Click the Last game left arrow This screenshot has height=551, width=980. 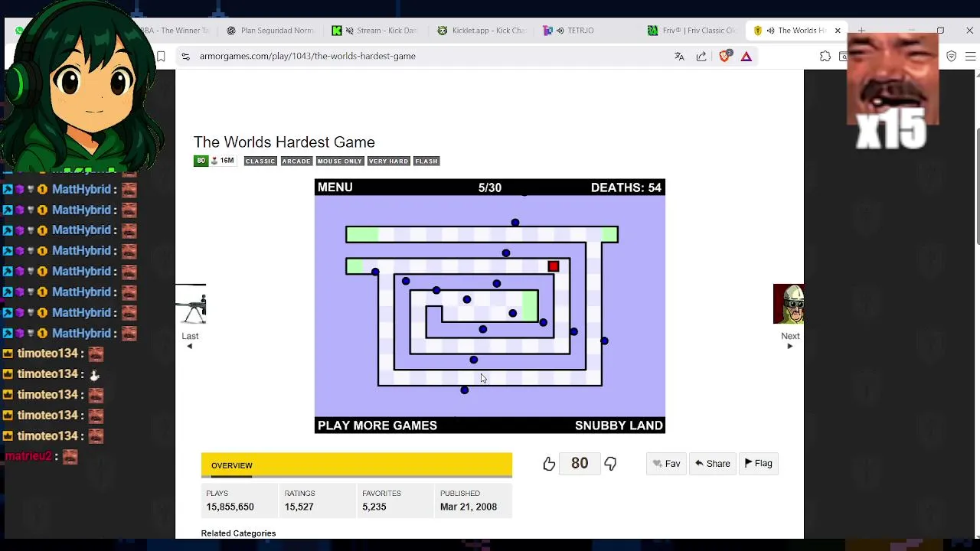[189, 346]
